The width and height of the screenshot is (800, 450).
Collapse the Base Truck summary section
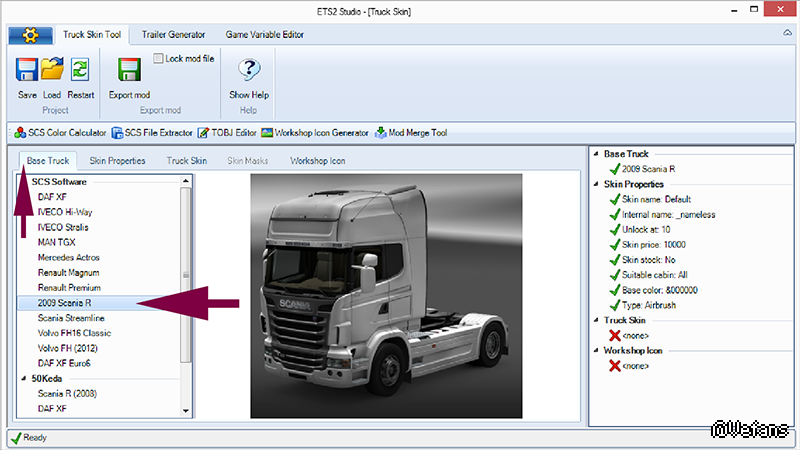[595, 154]
